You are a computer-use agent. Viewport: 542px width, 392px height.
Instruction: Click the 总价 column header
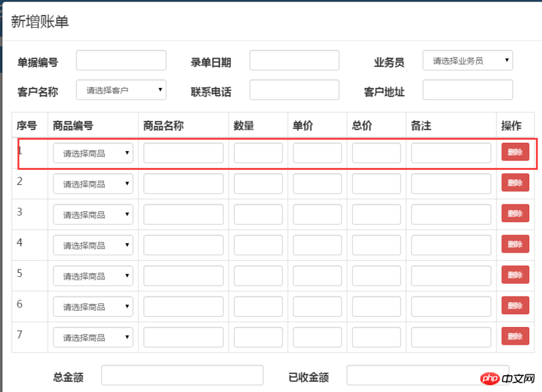click(x=362, y=125)
